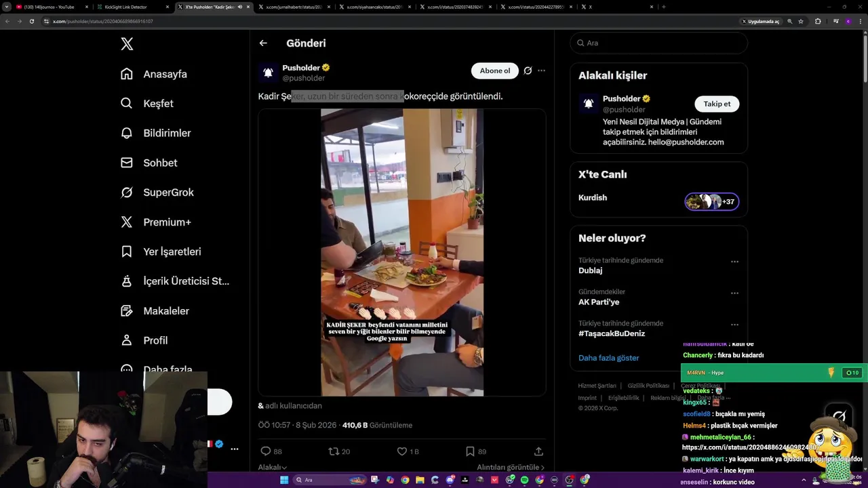
Task: Open SuperGrok icon in sidebar
Action: pos(127,192)
